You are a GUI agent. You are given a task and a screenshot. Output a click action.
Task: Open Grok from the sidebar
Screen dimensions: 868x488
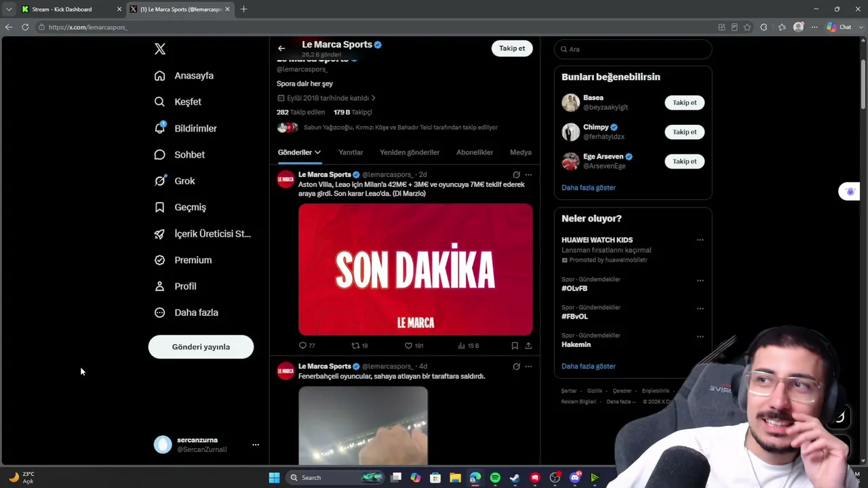pos(174,181)
